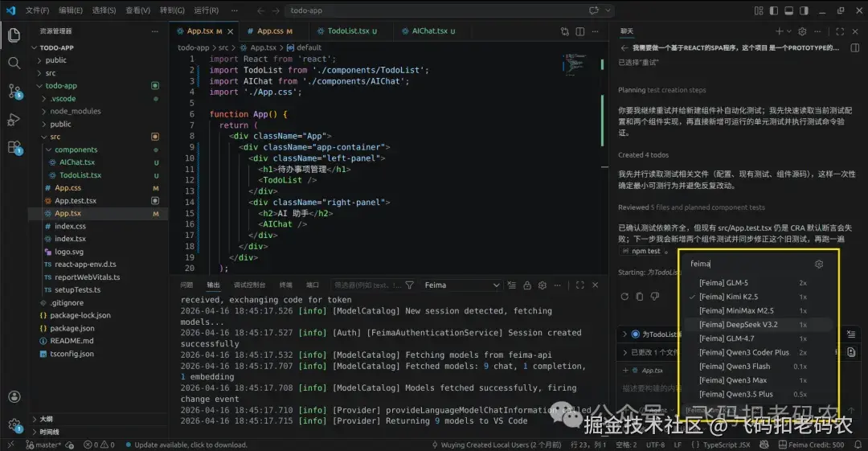
Task: Click the thumbs down feedback icon
Action: 655,297
